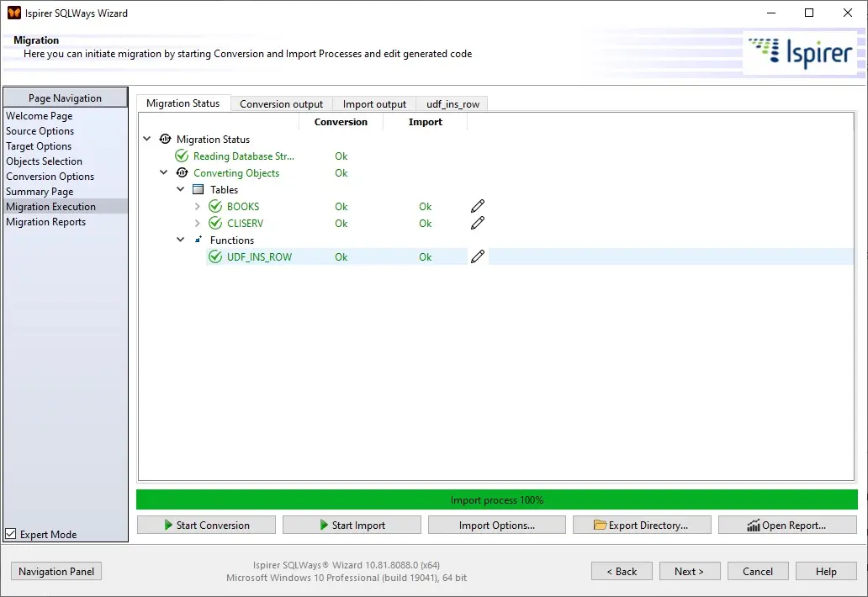Click the Import column header

point(425,122)
